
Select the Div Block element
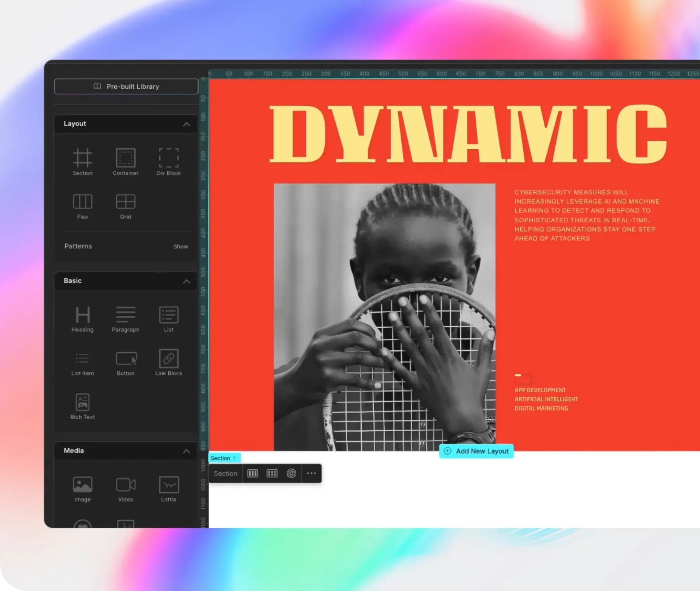(169, 162)
